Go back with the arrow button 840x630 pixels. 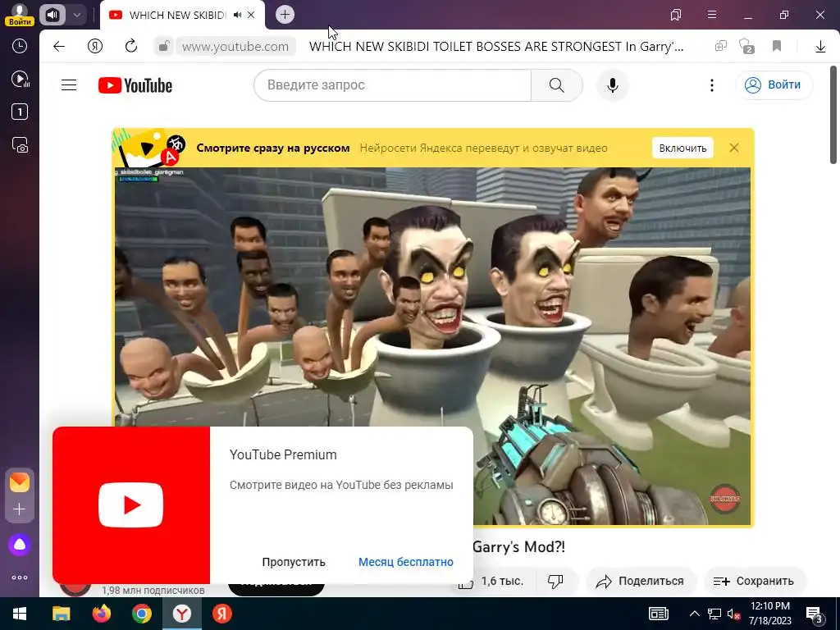coord(59,47)
